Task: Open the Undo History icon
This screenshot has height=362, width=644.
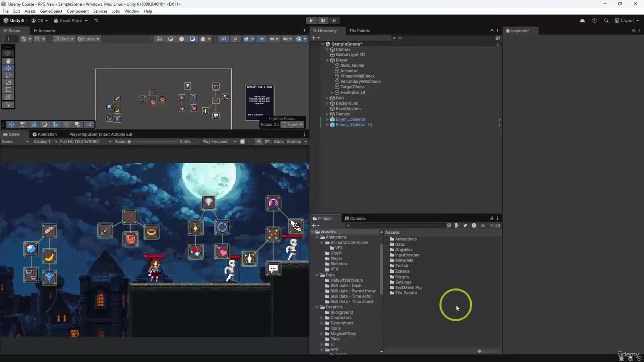Action: tap(594, 21)
